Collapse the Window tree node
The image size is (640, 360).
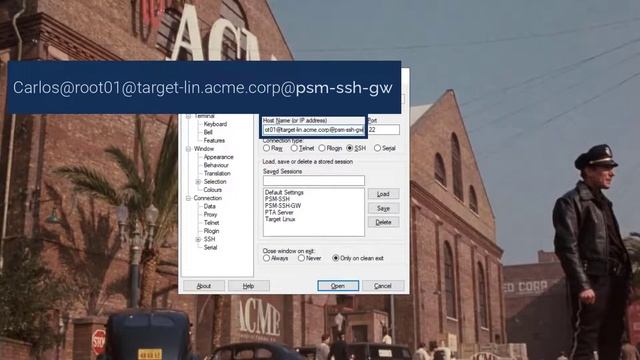[188, 149]
